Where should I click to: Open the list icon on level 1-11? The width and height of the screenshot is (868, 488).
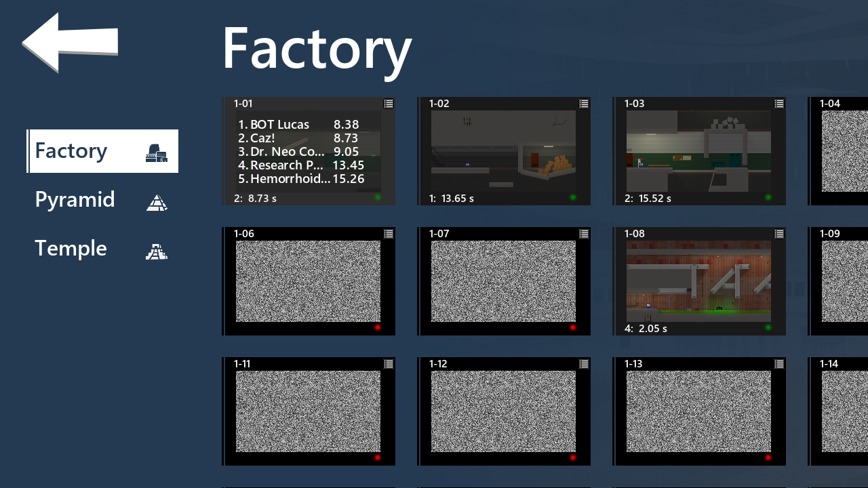coord(389,364)
